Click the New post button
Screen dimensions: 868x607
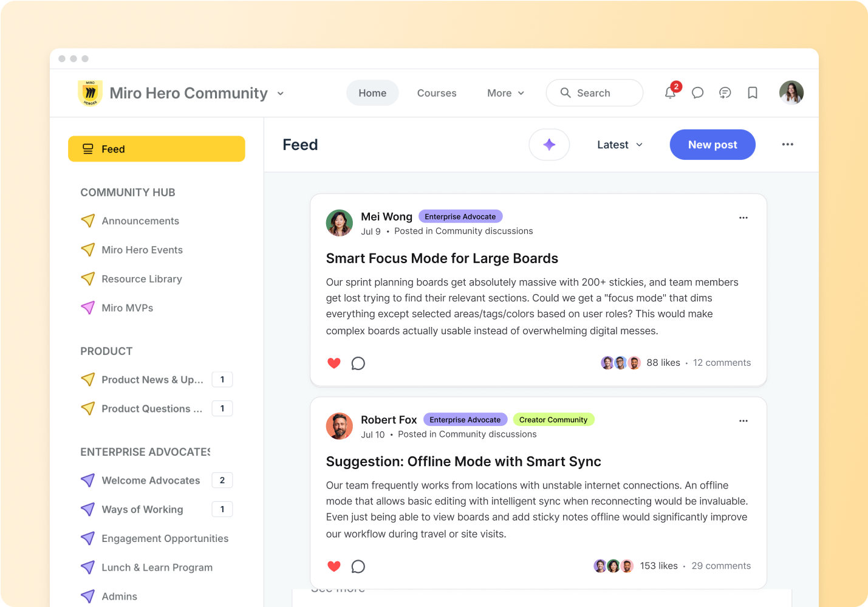click(712, 145)
